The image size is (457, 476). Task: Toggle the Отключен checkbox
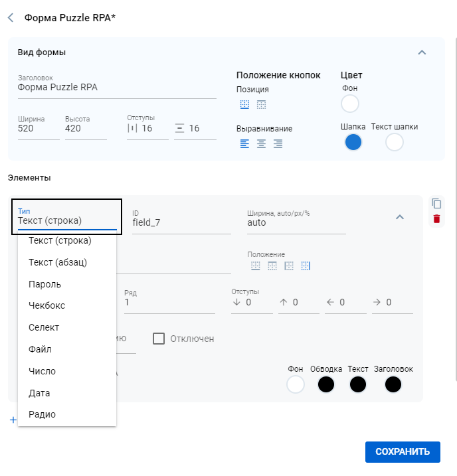click(x=159, y=339)
